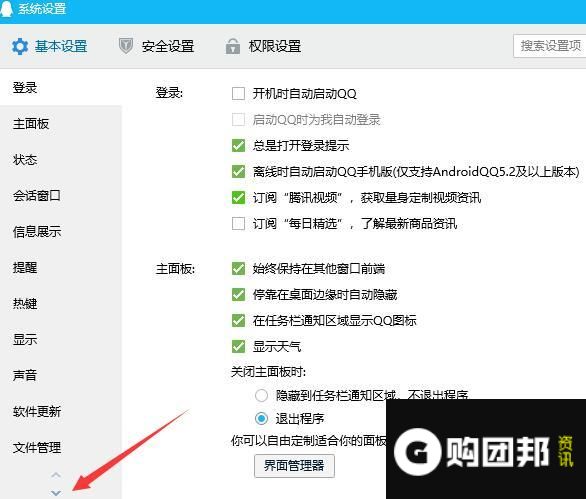586x499 pixels.
Task: Select 隐藏到任务栏通知区域 radio button
Action: click(261, 395)
